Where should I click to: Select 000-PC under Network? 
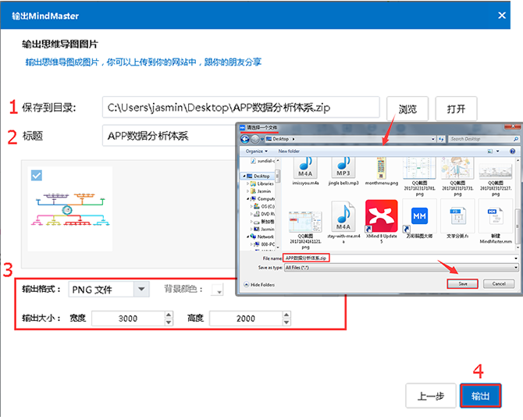(267, 244)
